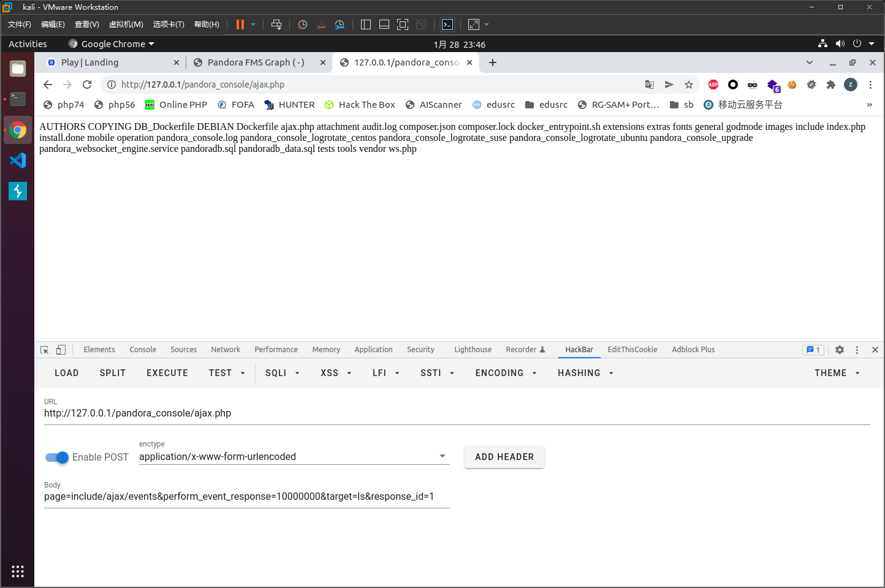Toggle DevTools device toolbar
Viewport: 885px width, 588px height.
tap(61, 350)
